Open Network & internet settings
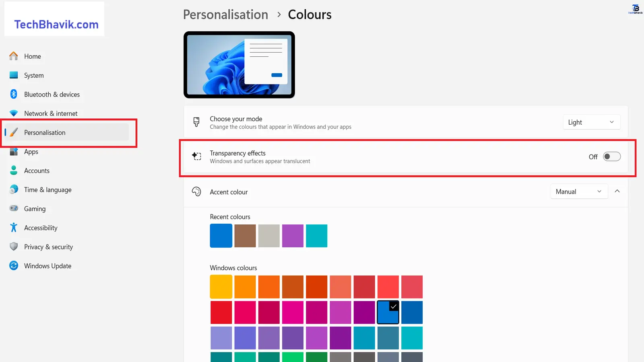 [51, 113]
